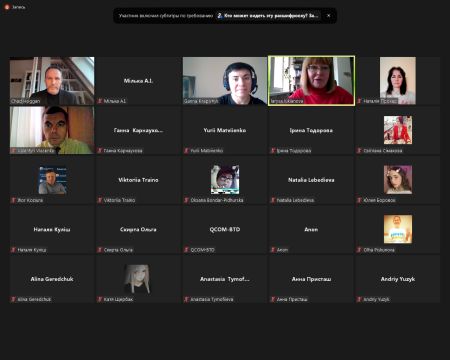Click muted mic icon beside Natalia Lebedieva
450x360 pixels.
[x=273, y=200]
